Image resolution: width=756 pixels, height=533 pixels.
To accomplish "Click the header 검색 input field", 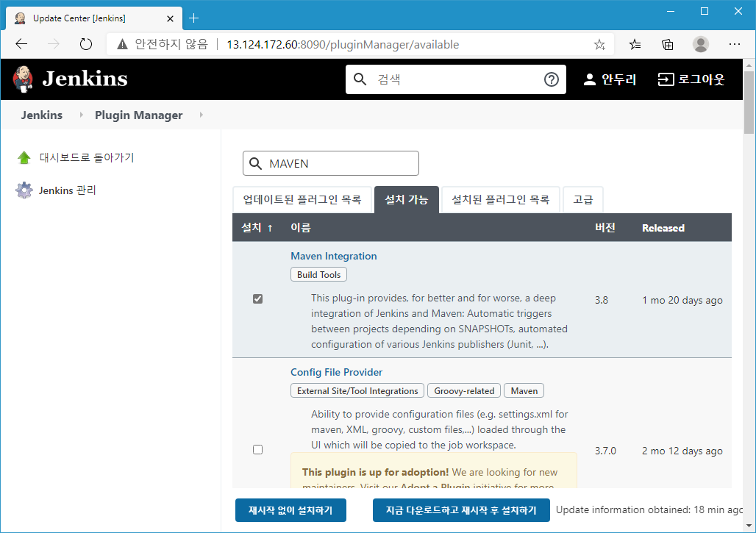I will click(456, 79).
